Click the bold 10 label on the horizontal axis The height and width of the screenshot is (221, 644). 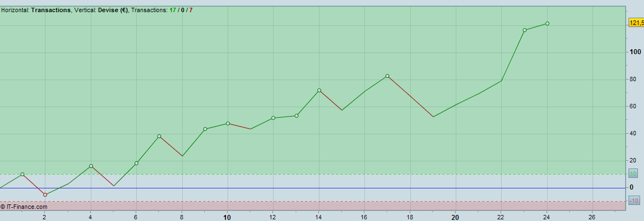pyautogui.click(x=227, y=217)
